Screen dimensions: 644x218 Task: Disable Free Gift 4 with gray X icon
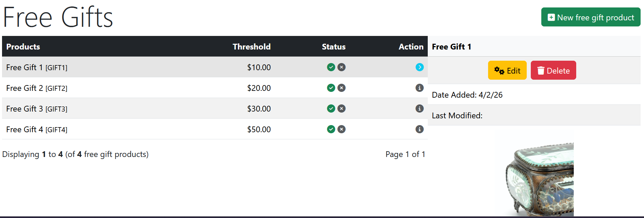342,129
